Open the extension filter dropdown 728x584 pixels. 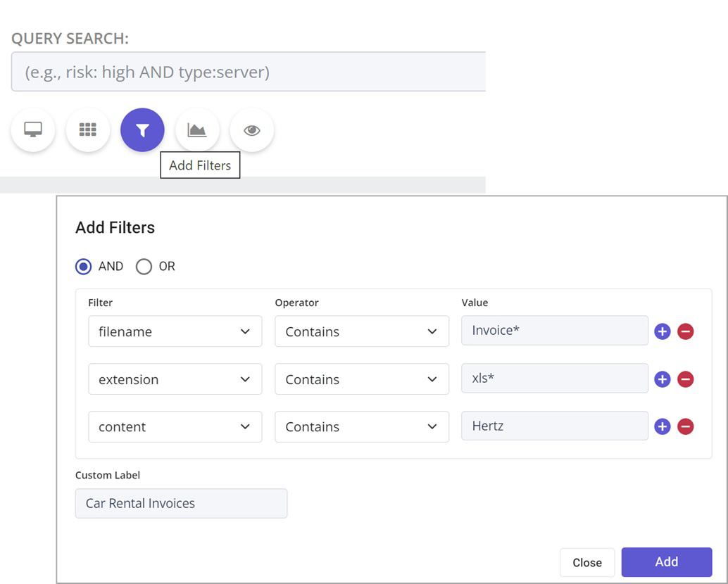coord(175,379)
